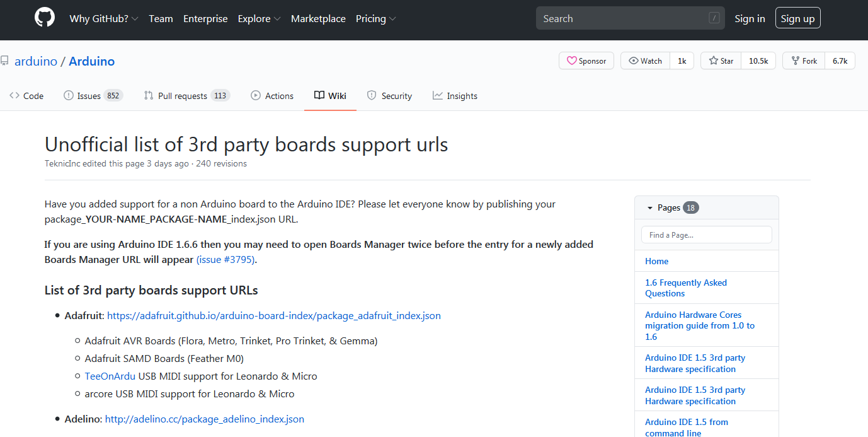Screen dimensions: 868x437
Task: Focus the Find a Page input
Action: click(706, 235)
